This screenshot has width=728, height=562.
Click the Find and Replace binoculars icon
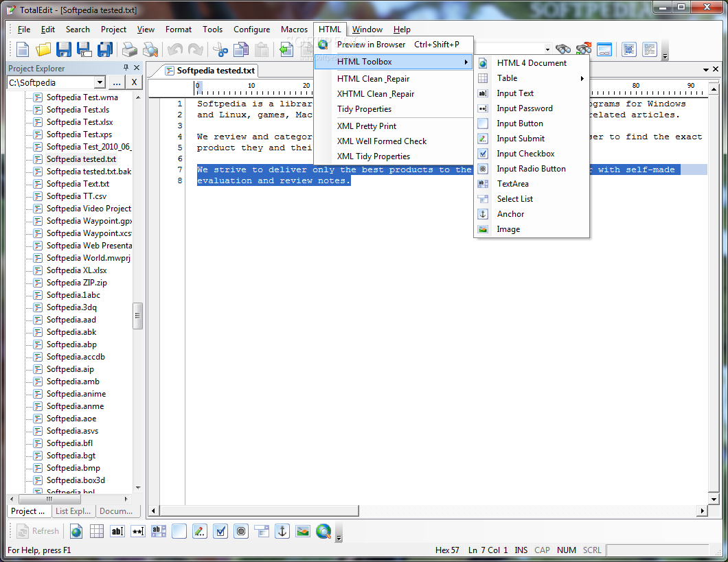pyautogui.click(x=584, y=49)
